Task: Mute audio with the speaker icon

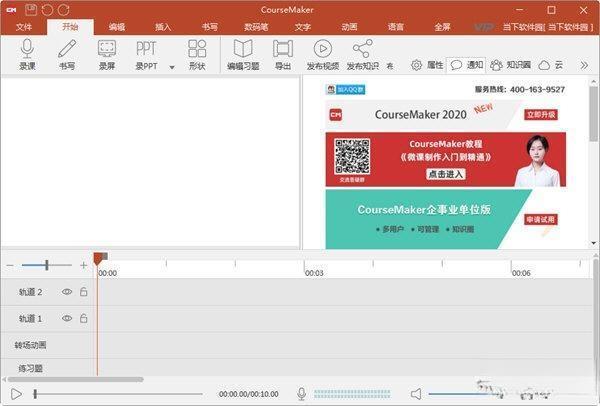Action: point(416,394)
